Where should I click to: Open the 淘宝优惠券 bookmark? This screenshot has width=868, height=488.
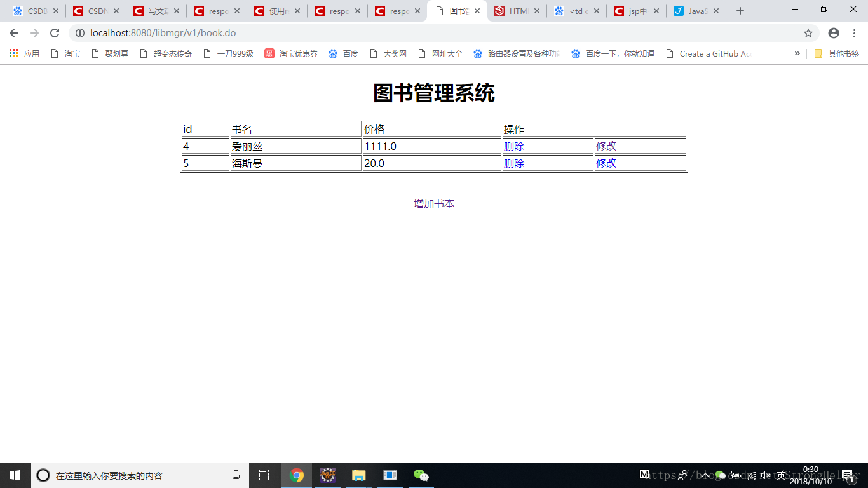pyautogui.click(x=291, y=54)
